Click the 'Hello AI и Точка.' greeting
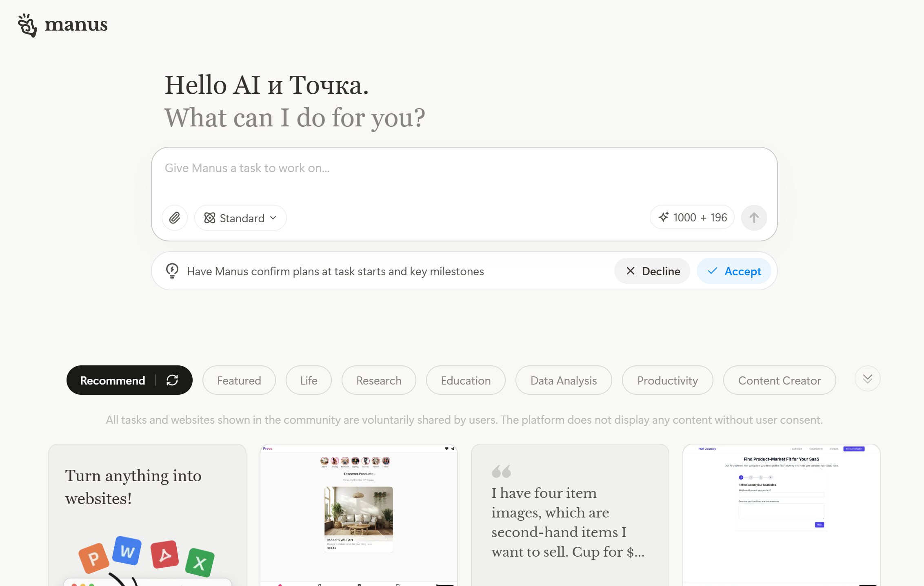924x586 pixels. (x=267, y=85)
